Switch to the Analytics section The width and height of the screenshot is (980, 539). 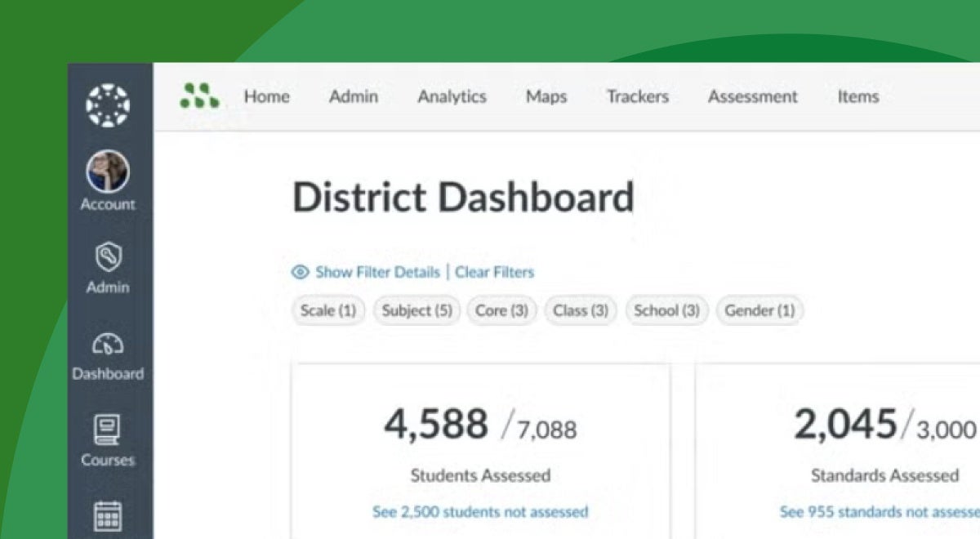[452, 96]
